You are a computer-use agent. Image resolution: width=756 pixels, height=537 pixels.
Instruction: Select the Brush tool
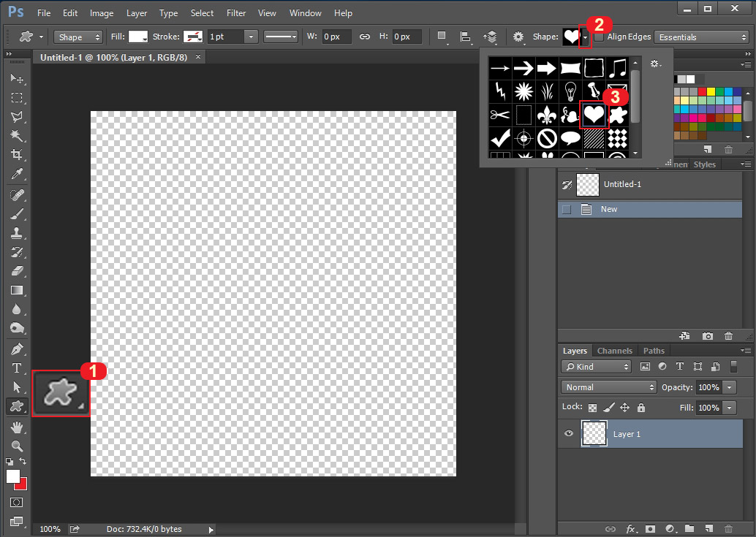click(17, 214)
